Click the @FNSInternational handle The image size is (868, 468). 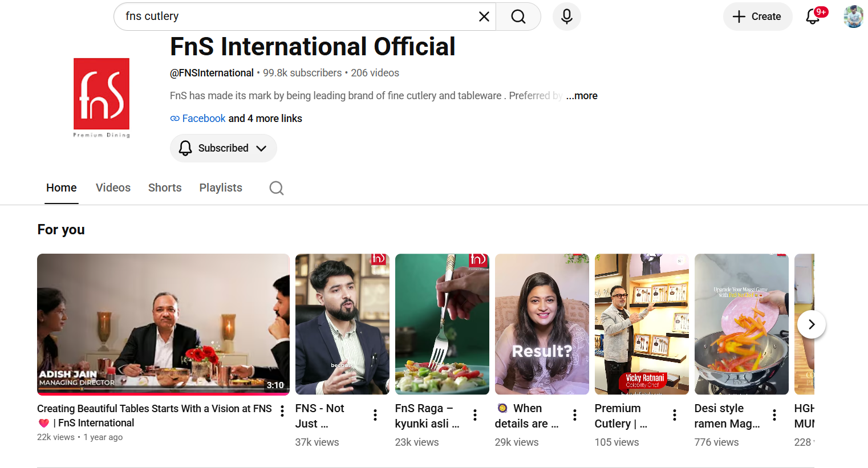[x=212, y=73]
